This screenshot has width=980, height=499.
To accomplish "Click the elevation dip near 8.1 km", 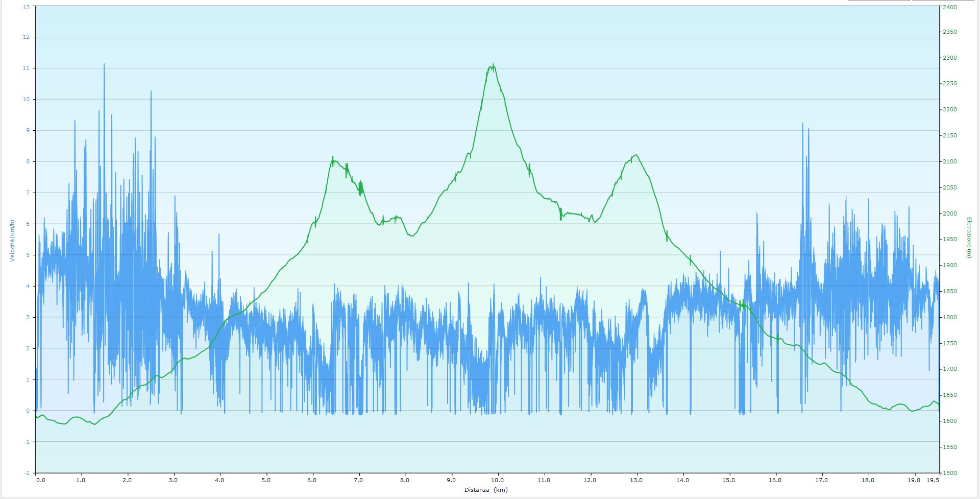I will point(411,235).
